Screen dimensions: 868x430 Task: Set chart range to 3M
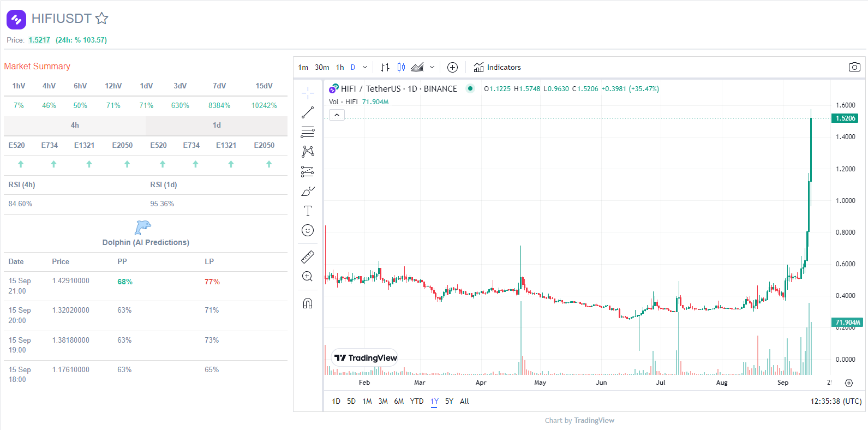(x=383, y=401)
